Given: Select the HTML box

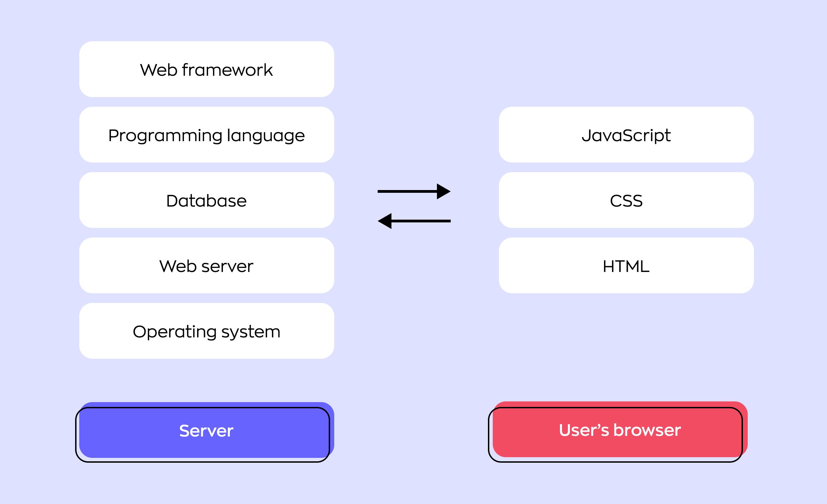Looking at the screenshot, I should pyautogui.click(x=626, y=266).
